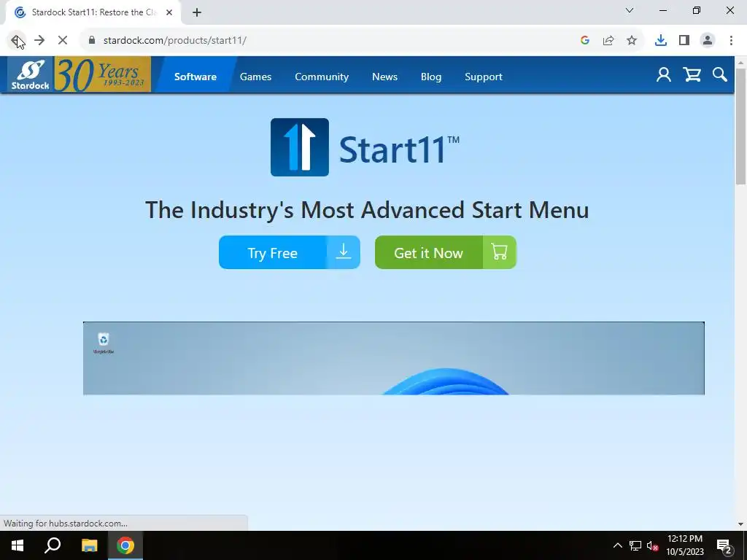Viewport: 747px width, 560px height.
Task: Click the page vertical scrollbar thumb
Action: coord(741,126)
